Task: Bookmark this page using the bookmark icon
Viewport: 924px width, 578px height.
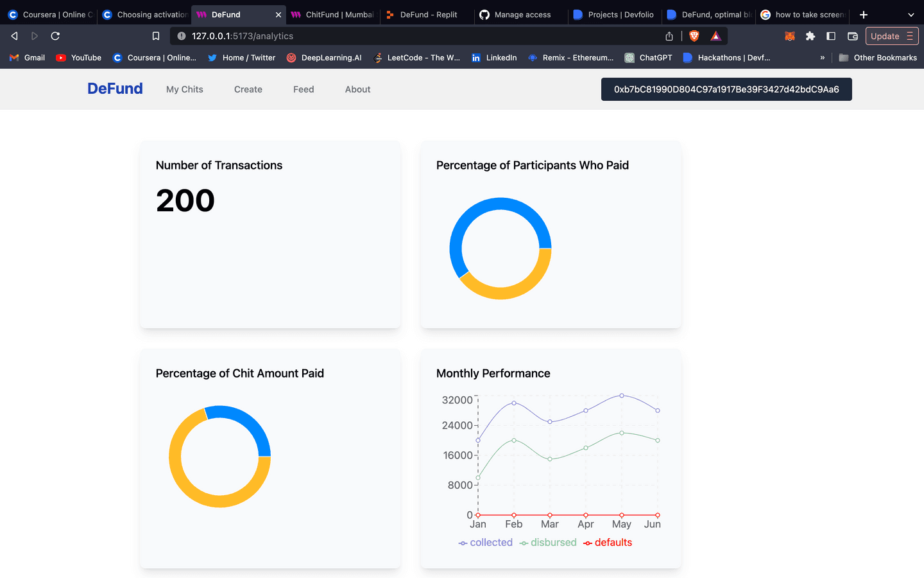Action: (x=156, y=36)
